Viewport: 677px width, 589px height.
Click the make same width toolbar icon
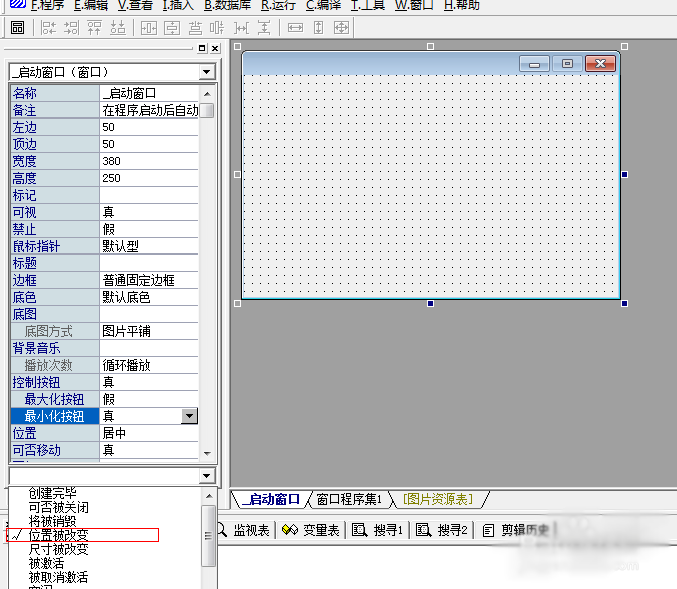[295, 27]
